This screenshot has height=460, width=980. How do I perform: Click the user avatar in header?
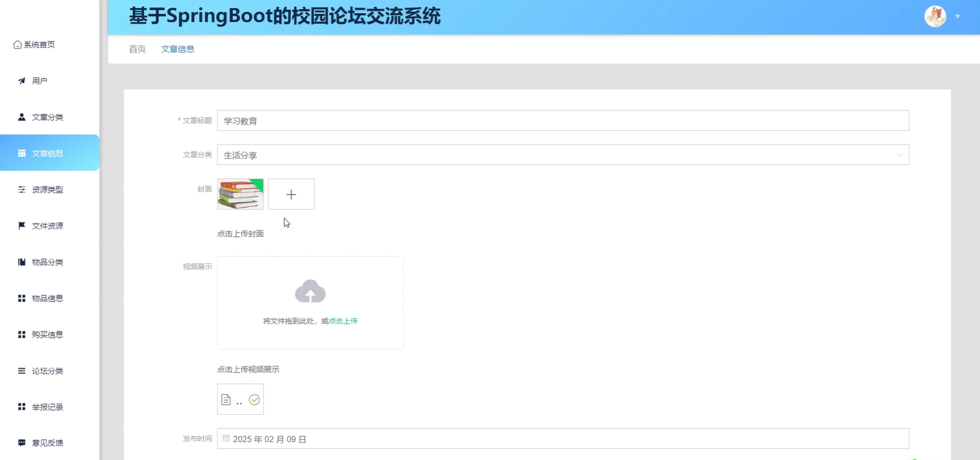point(935,16)
